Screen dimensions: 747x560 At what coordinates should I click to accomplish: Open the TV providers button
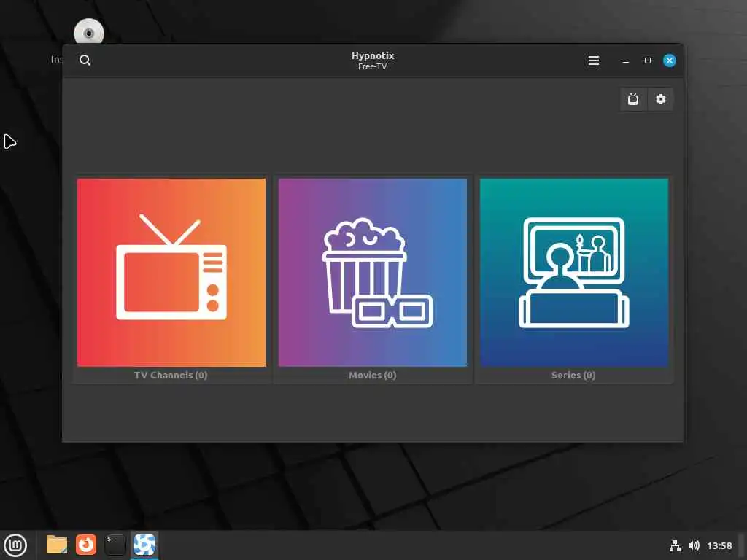pos(633,99)
